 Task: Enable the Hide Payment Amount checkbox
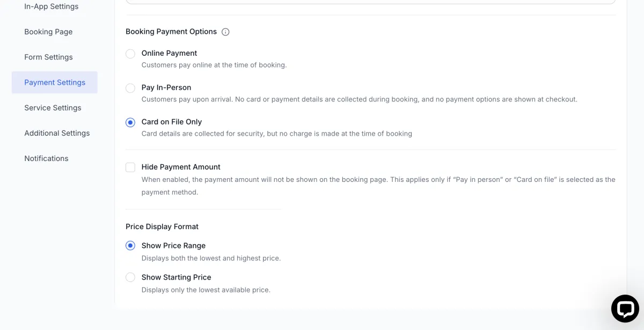(x=130, y=167)
